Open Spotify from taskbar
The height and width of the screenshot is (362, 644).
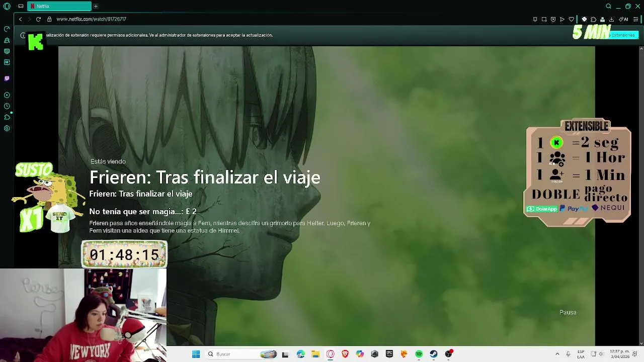(419, 354)
